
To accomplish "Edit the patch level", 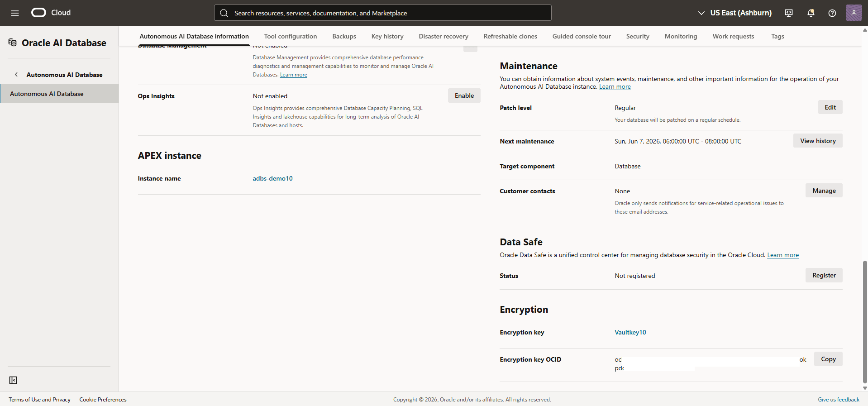I will pos(830,107).
